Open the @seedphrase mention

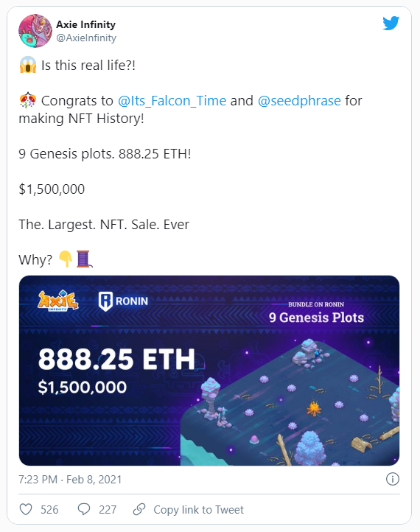tap(299, 101)
